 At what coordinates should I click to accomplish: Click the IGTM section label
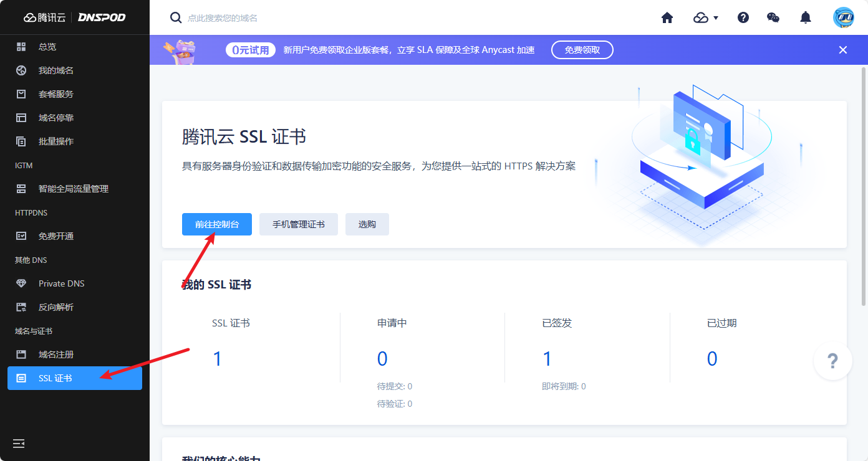click(24, 166)
